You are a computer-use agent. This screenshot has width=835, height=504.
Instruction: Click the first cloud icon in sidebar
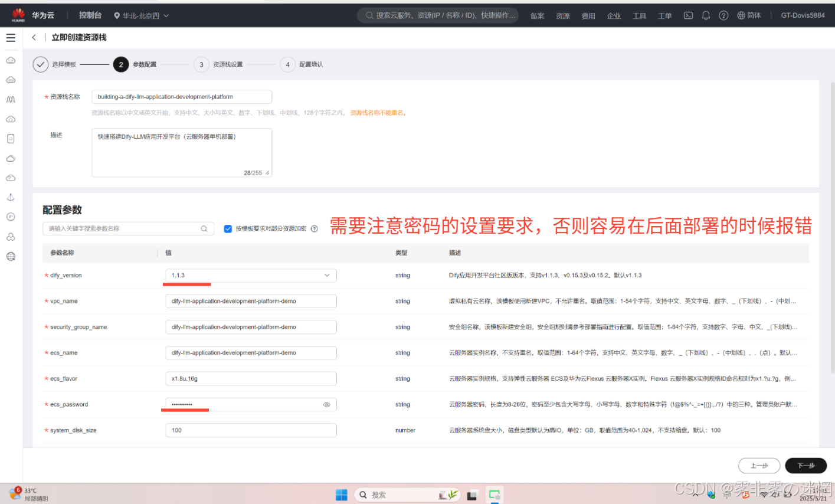11,60
